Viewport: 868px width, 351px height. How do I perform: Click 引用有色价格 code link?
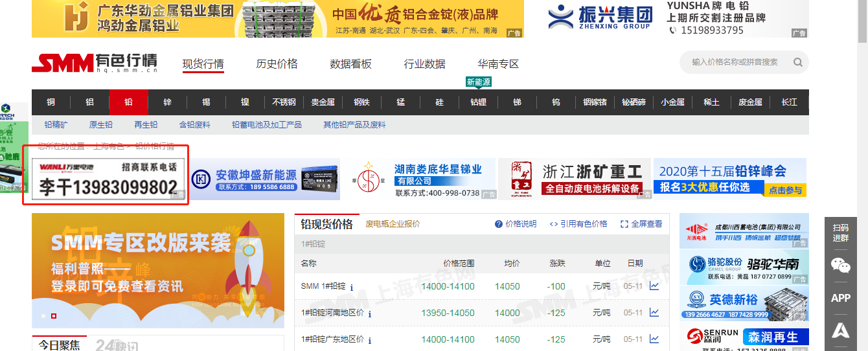[578, 224]
